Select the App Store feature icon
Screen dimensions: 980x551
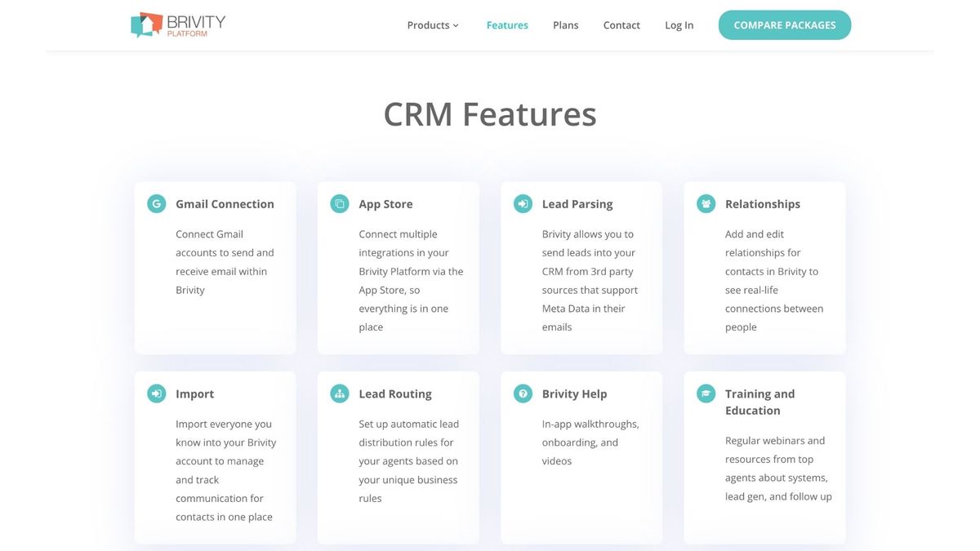tap(339, 203)
